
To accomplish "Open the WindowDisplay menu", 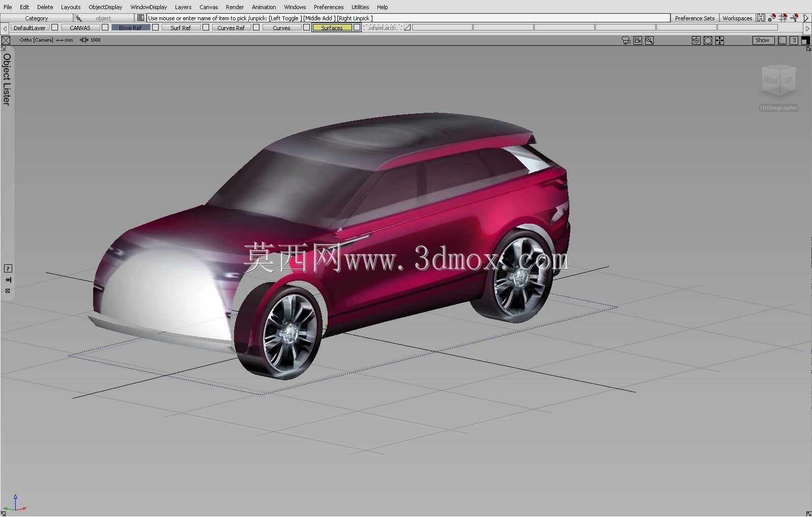I will [149, 7].
